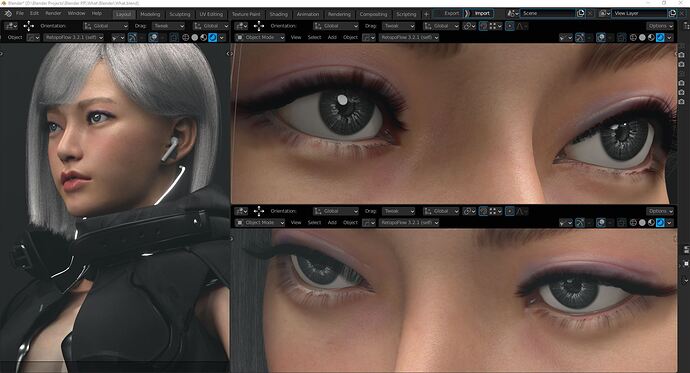Select the Move tool icon in the left viewport header
Viewport: 690px width, 373px height.
tap(29, 26)
